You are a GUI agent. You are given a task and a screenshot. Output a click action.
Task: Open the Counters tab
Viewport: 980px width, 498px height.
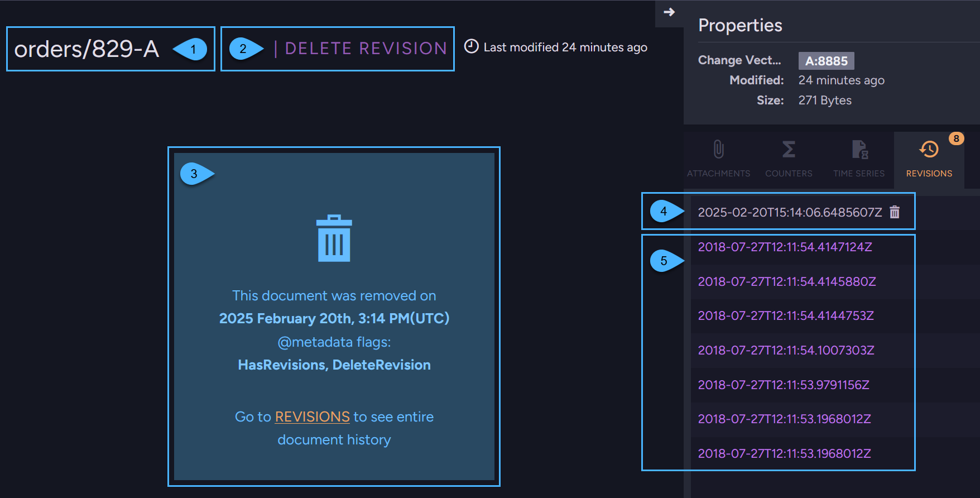pyautogui.click(x=789, y=159)
